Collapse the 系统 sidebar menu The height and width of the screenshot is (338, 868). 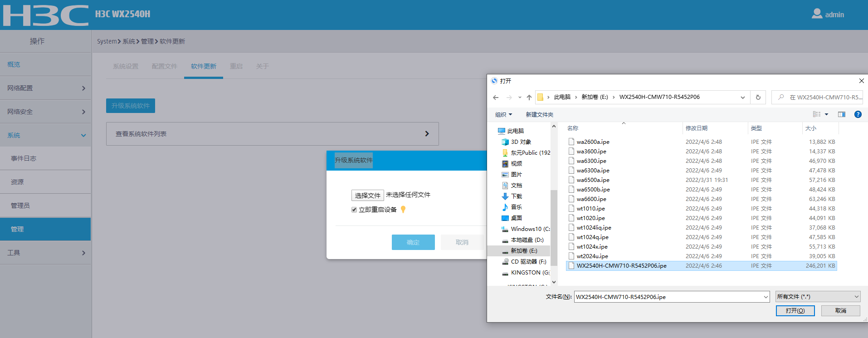(45, 135)
